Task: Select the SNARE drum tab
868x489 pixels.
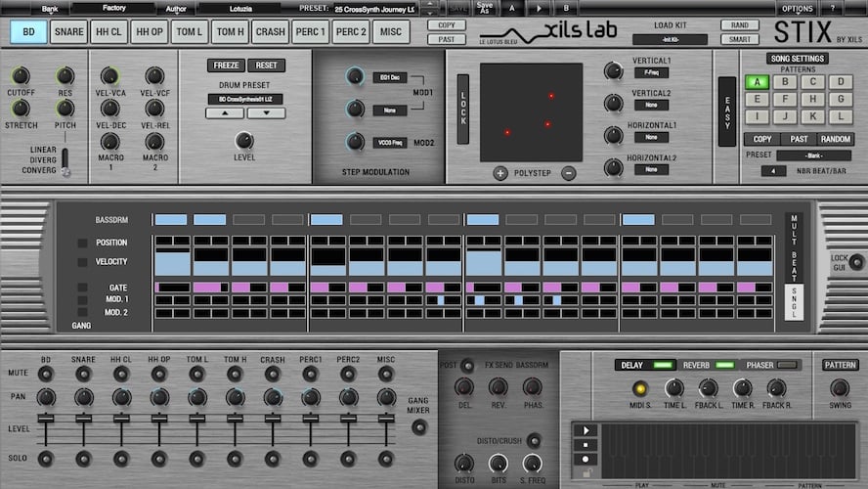Action: [x=68, y=31]
